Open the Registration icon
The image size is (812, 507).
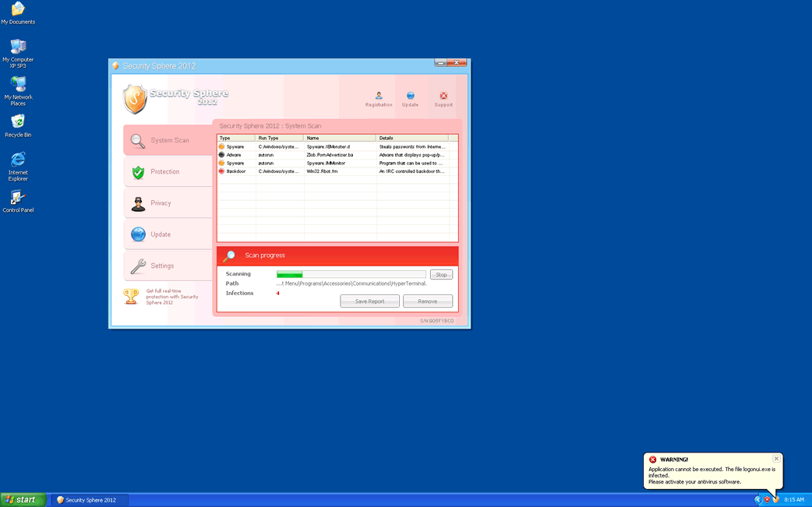pyautogui.click(x=379, y=98)
